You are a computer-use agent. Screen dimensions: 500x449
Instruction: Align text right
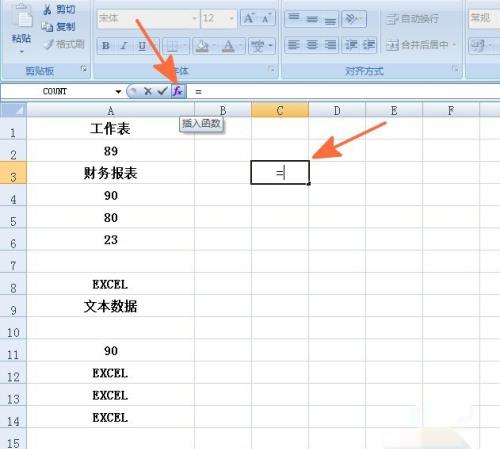(x=330, y=45)
